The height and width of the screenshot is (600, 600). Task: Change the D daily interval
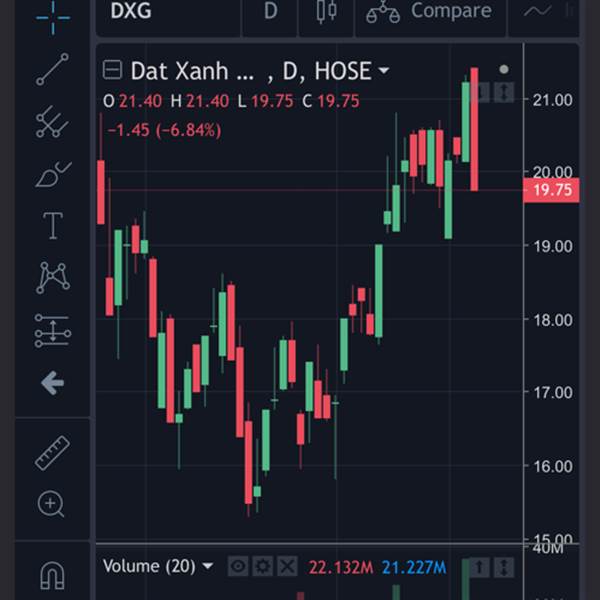coord(270,11)
